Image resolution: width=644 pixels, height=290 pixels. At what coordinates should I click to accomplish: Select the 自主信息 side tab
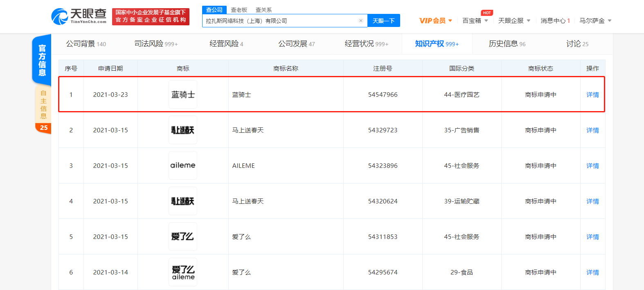coord(43,105)
